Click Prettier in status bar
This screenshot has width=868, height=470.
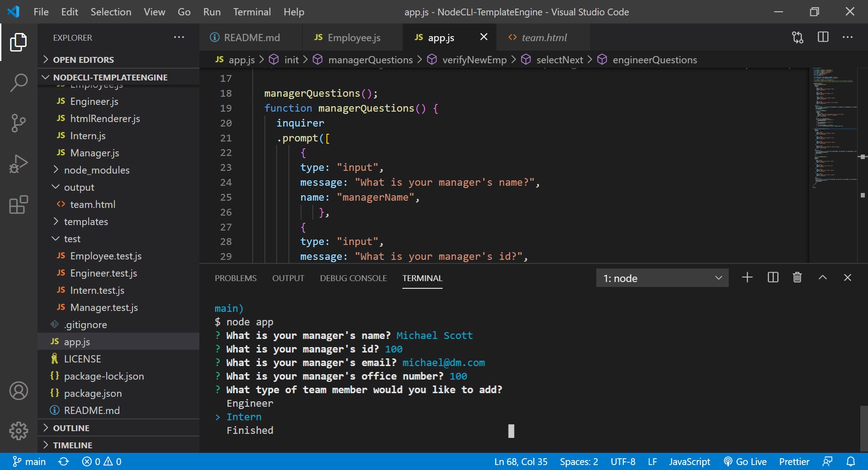point(794,461)
